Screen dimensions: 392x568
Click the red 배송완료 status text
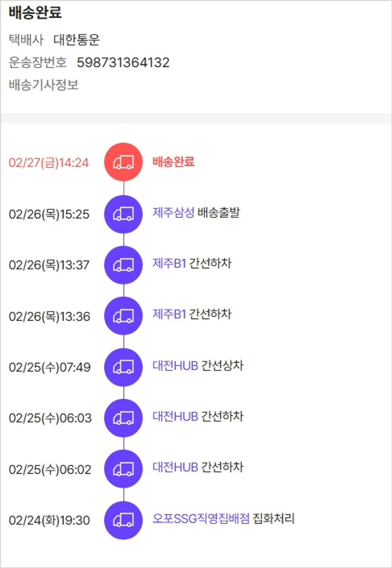(x=174, y=162)
